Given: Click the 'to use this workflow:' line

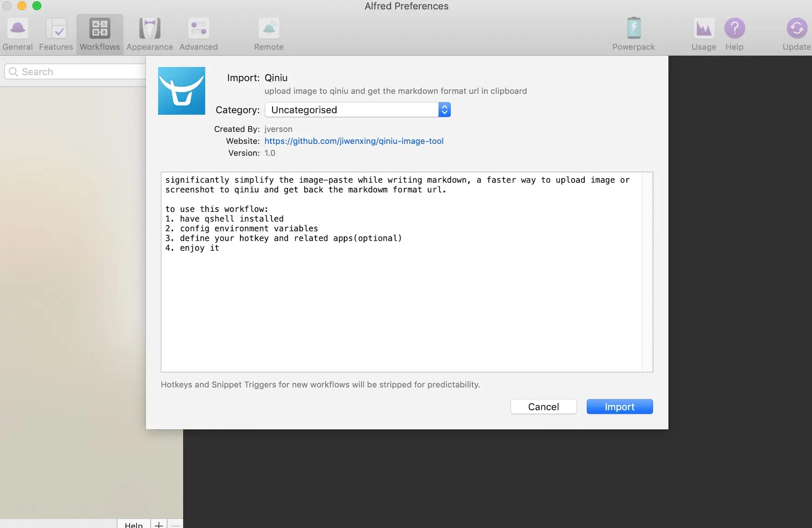Looking at the screenshot, I should point(217,209).
